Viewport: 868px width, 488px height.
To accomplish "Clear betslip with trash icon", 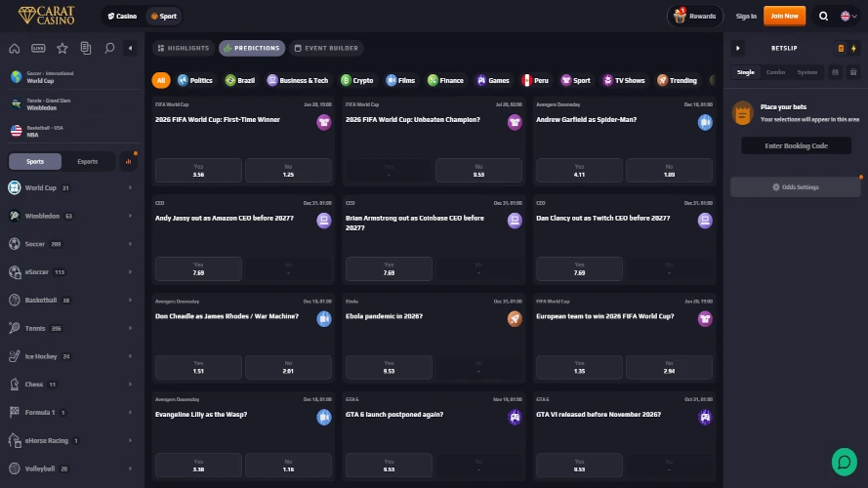I will tap(853, 72).
